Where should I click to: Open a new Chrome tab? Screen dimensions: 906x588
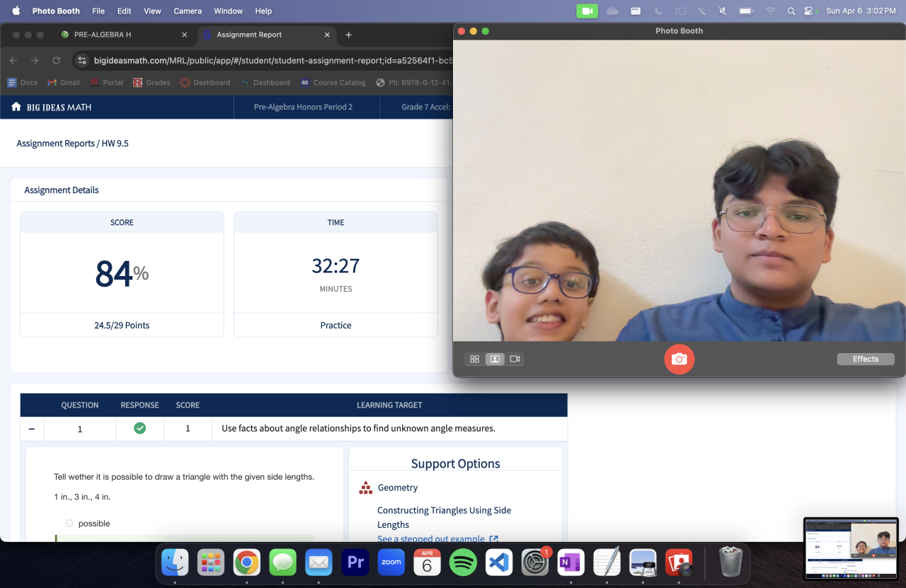(x=348, y=35)
